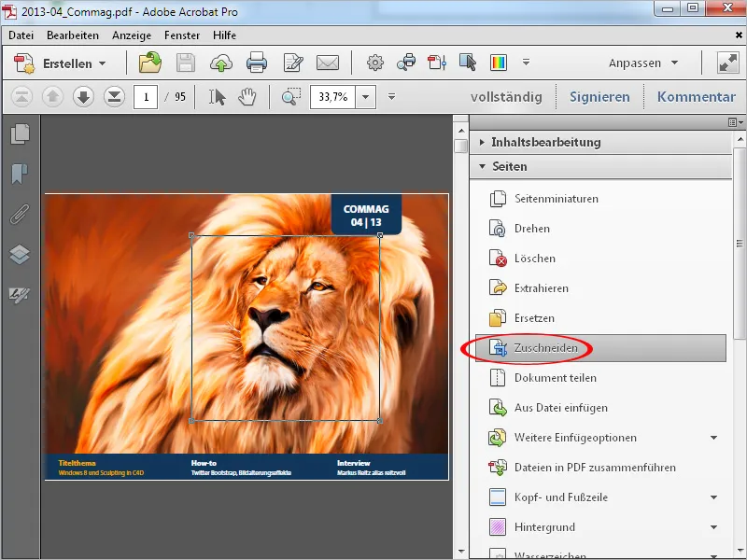747x560 pixels.
Task: Click Seitenminiaturen in Seiten panel
Action: pos(544,199)
